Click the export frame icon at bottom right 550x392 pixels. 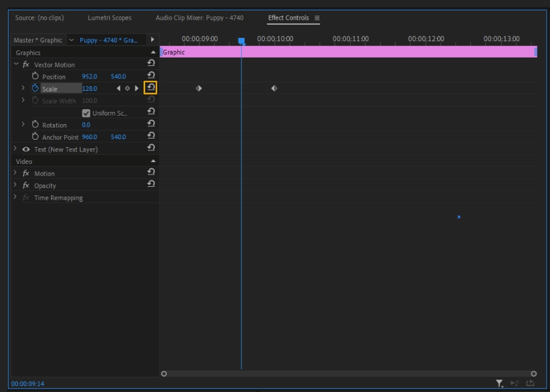click(x=530, y=384)
